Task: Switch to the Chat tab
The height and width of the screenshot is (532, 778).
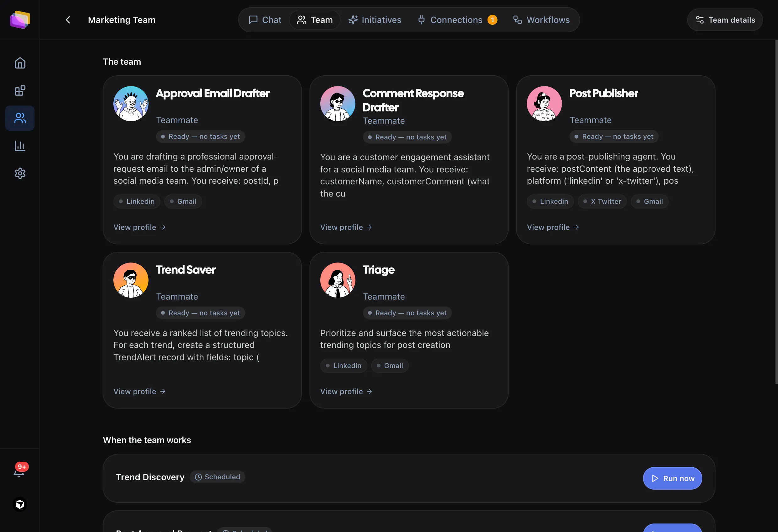Action: (265, 20)
